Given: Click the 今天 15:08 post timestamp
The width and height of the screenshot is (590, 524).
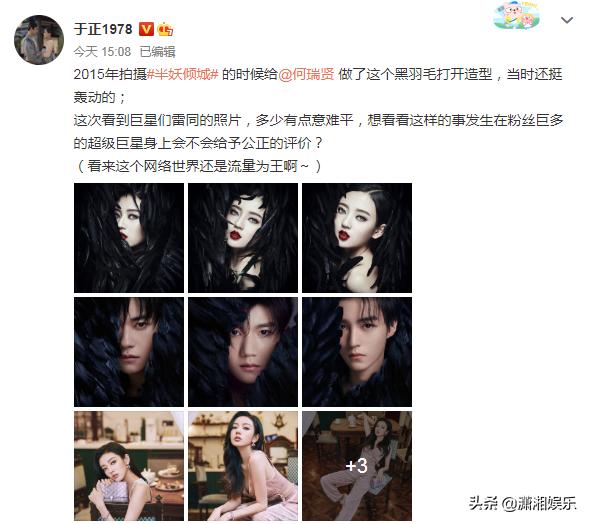Looking at the screenshot, I should [x=102, y=52].
